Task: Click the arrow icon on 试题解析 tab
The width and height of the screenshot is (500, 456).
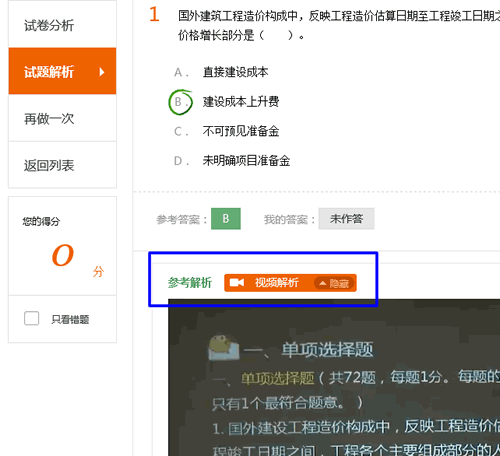Action: click(x=102, y=72)
